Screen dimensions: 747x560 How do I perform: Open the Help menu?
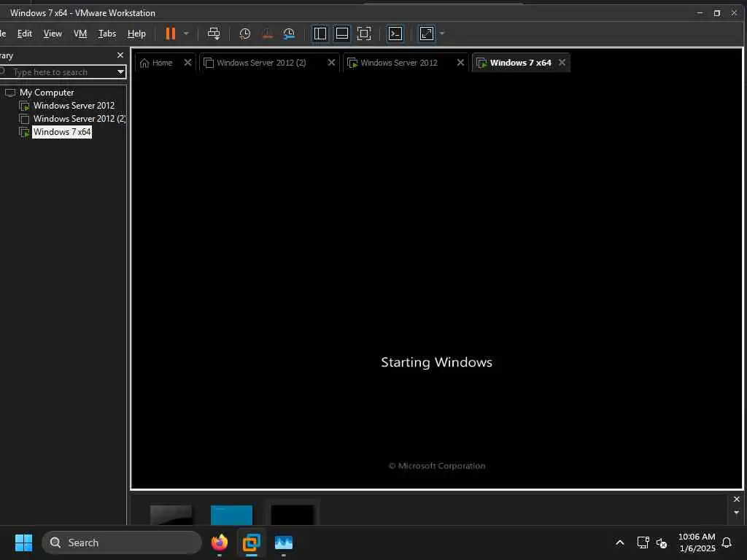136,34
